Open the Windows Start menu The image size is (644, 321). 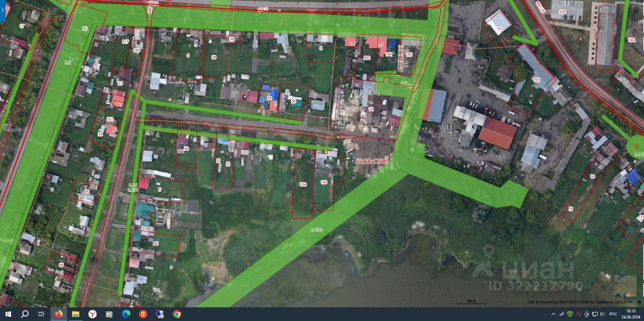click(8, 314)
